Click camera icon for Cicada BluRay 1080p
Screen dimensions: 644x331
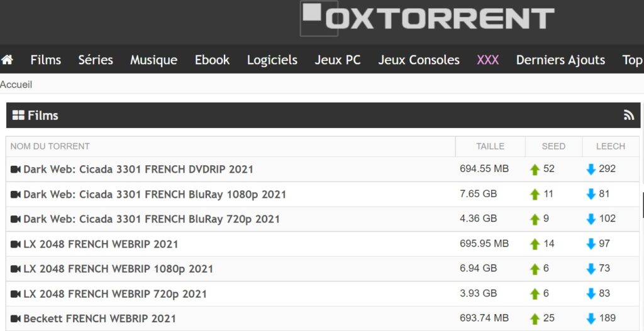click(16, 194)
